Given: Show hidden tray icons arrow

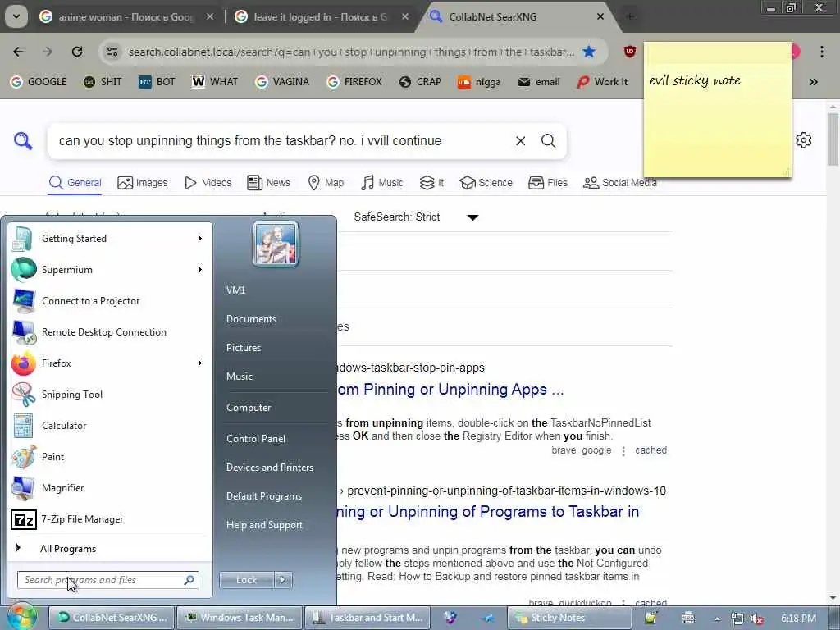Looking at the screenshot, I should point(717,619).
